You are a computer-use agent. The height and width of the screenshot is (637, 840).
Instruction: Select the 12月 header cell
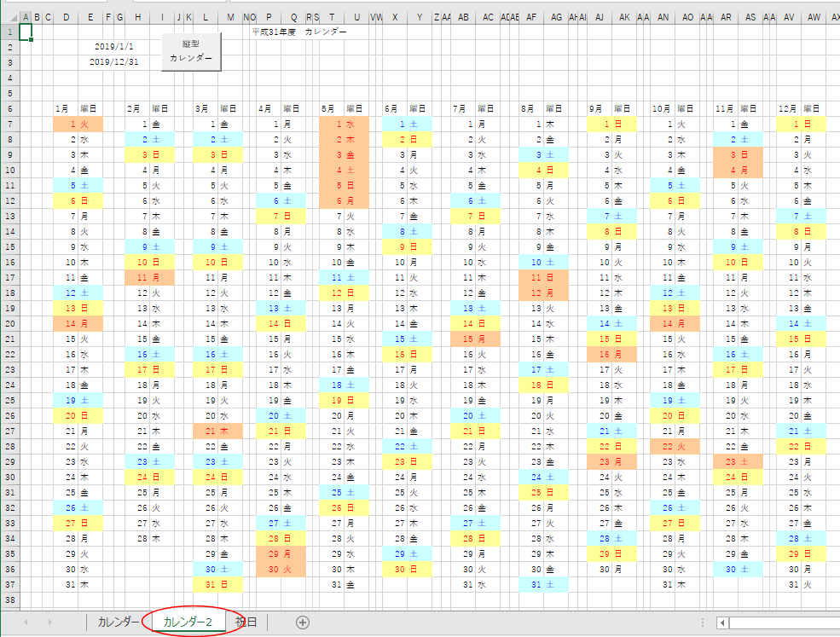coord(787,108)
